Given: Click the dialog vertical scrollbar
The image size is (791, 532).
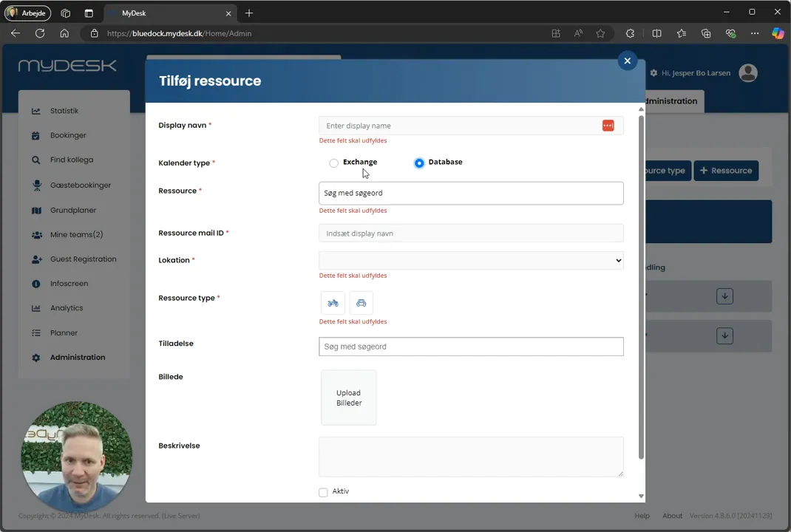Looking at the screenshot, I should 641,287.
